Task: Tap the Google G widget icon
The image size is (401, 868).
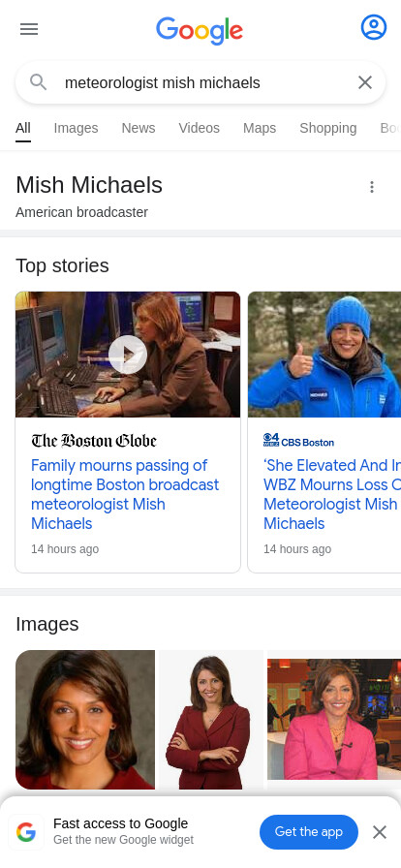Action: click(26, 832)
